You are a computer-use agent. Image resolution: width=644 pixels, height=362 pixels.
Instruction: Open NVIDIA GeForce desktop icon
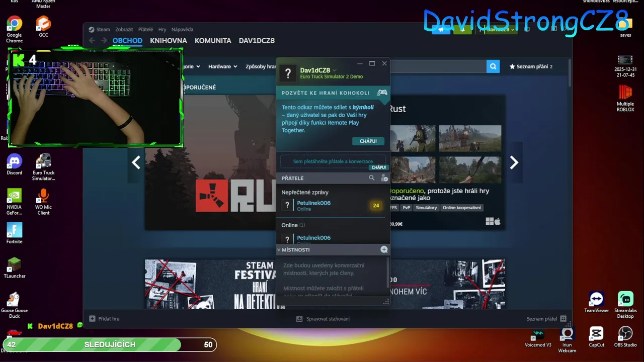(14, 202)
